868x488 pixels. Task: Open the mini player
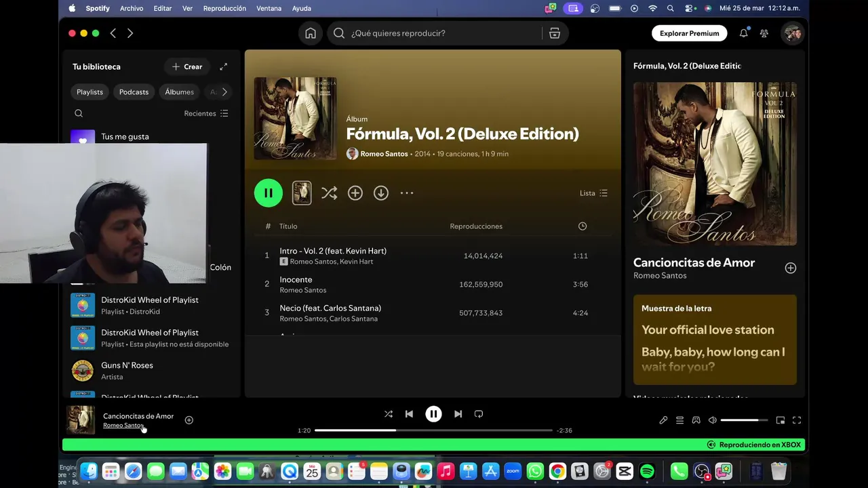pyautogui.click(x=781, y=420)
